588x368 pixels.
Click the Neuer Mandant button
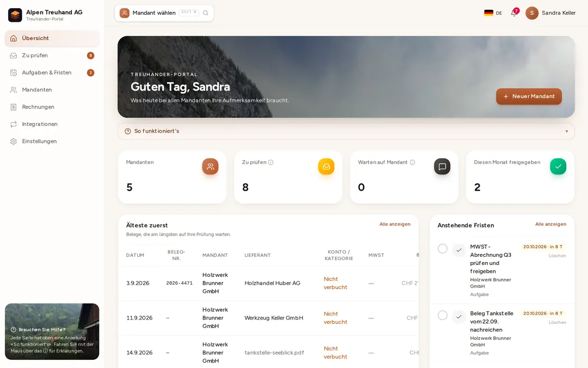[529, 96]
